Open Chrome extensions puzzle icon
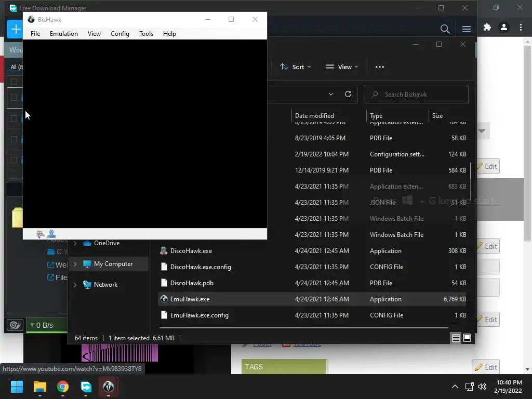This screenshot has height=399, width=532. [x=487, y=27]
